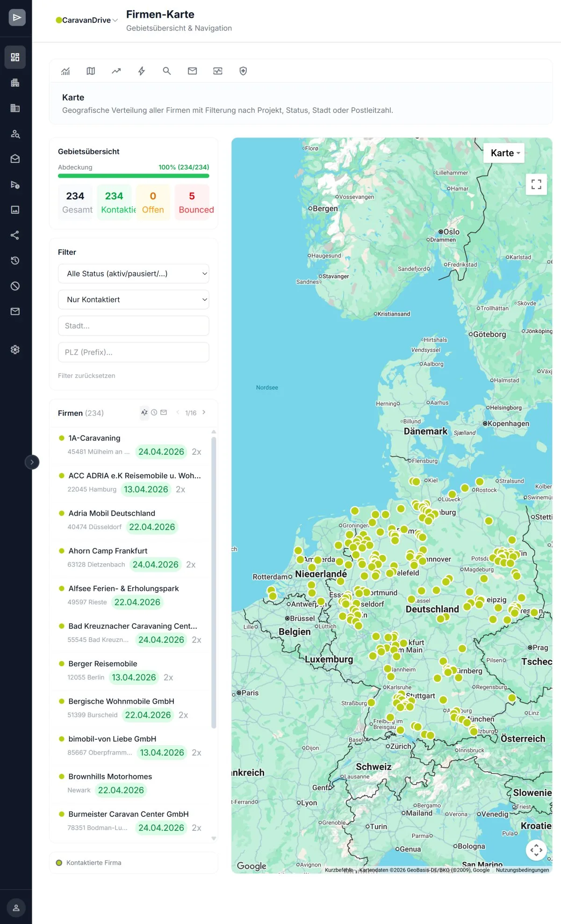Open the opened-envelope icon in the sidebar
Screen dimensions: 561x924
15,159
